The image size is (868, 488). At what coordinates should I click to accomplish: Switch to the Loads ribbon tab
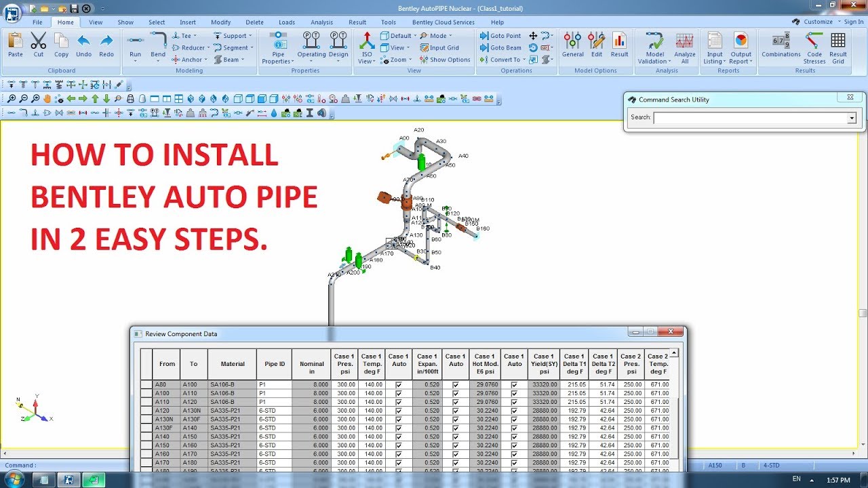point(287,22)
